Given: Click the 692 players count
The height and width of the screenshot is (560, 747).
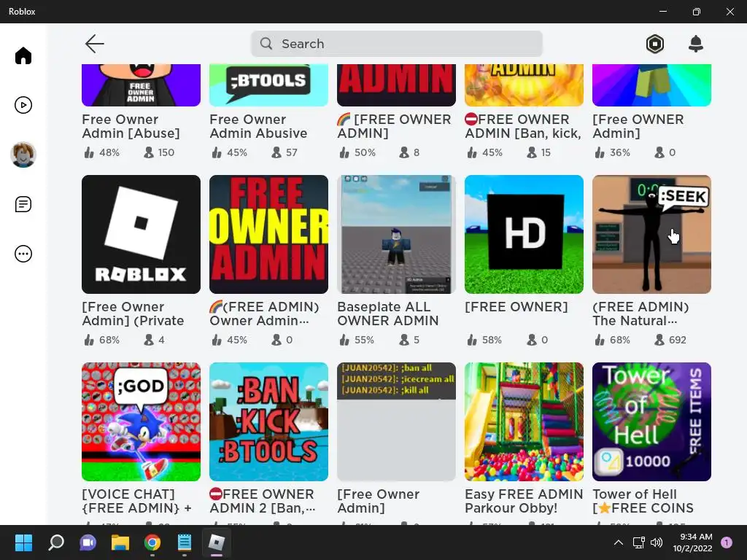Looking at the screenshot, I should [678, 340].
